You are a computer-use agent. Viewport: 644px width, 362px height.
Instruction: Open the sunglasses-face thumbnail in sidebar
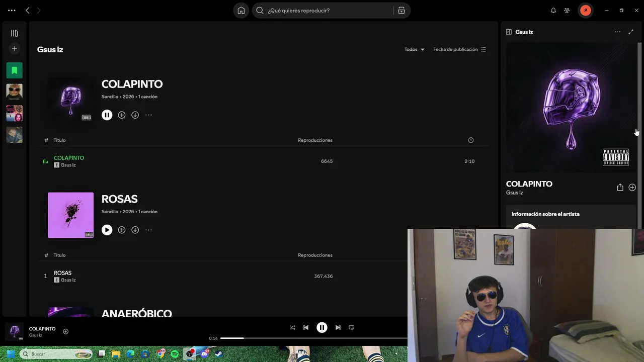tap(14, 92)
